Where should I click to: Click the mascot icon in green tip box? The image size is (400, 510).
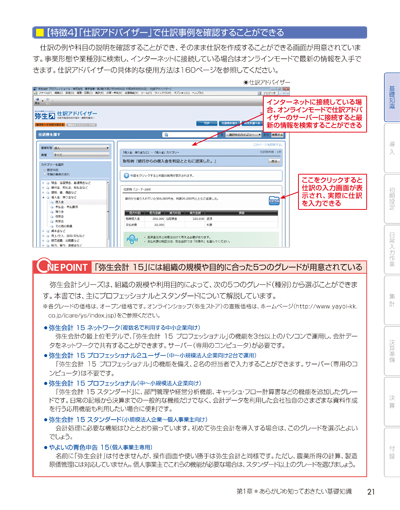[132, 239]
